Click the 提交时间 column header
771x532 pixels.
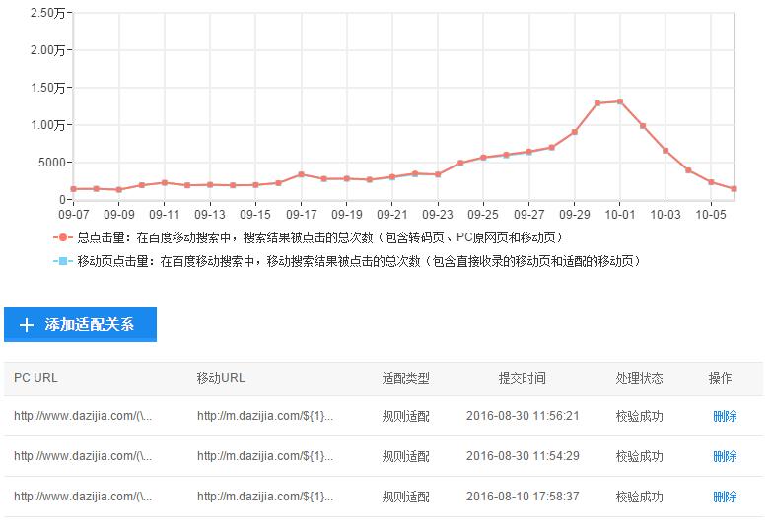[522, 378]
